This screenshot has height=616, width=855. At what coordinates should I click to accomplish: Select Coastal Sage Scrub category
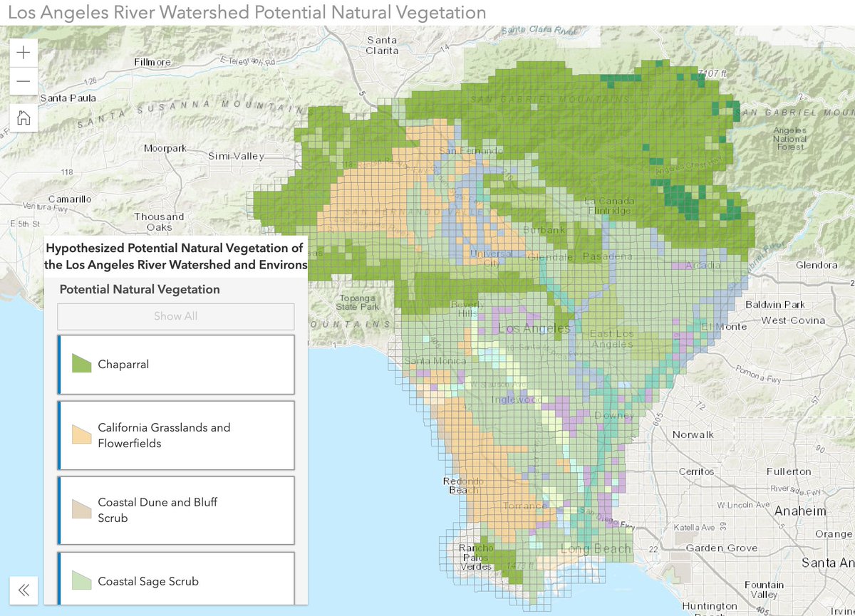click(176, 579)
